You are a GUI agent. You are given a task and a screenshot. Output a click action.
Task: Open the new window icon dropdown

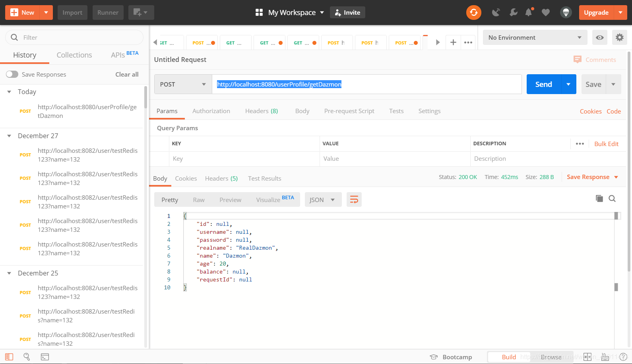coord(141,13)
